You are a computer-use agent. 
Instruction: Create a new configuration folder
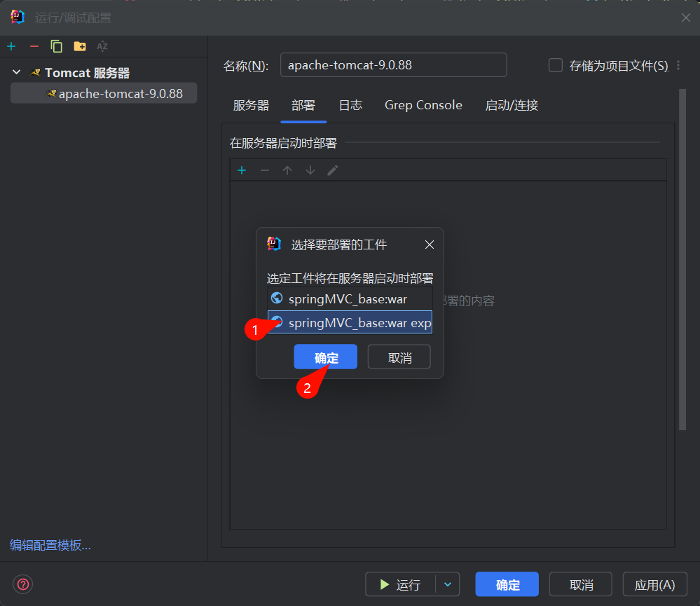click(80, 46)
